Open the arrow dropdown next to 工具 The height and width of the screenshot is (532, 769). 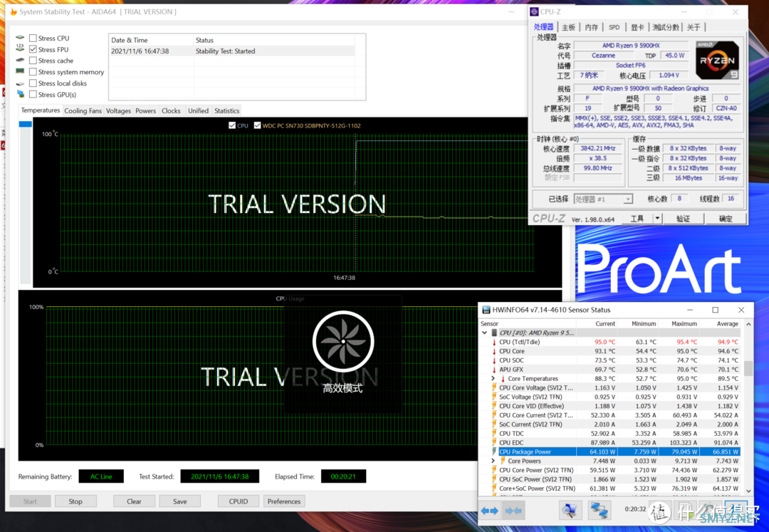657,219
